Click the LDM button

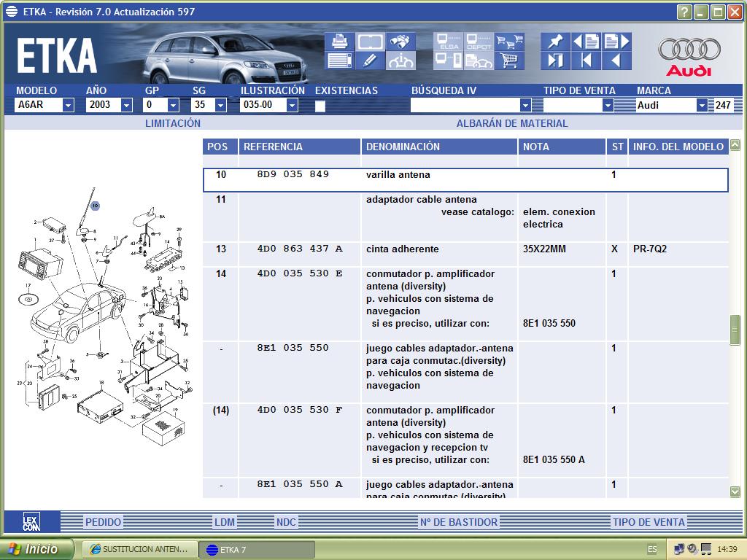click(x=225, y=522)
